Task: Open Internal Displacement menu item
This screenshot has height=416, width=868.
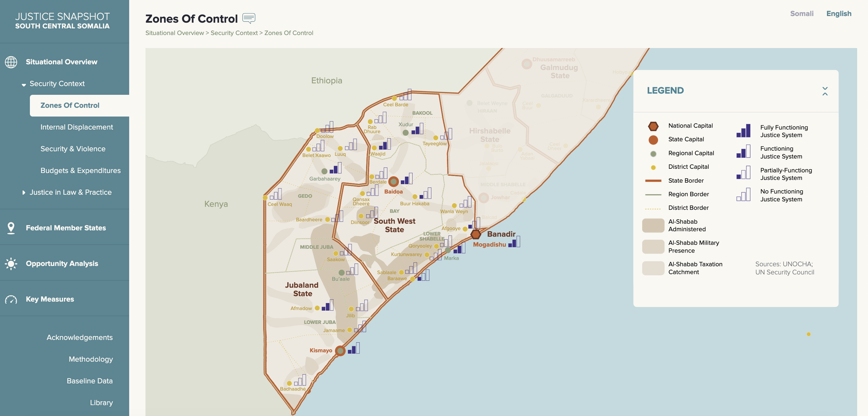Action: tap(77, 127)
